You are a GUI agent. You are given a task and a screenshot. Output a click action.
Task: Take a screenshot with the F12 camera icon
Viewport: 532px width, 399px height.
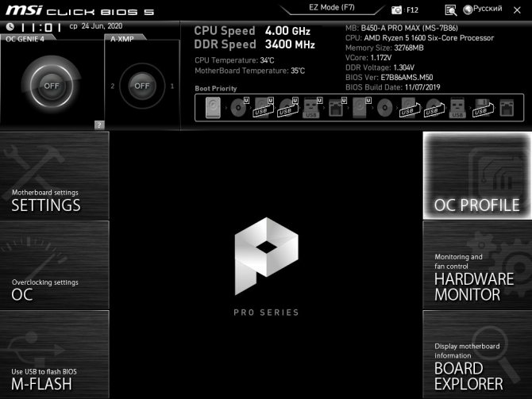point(397,10)
